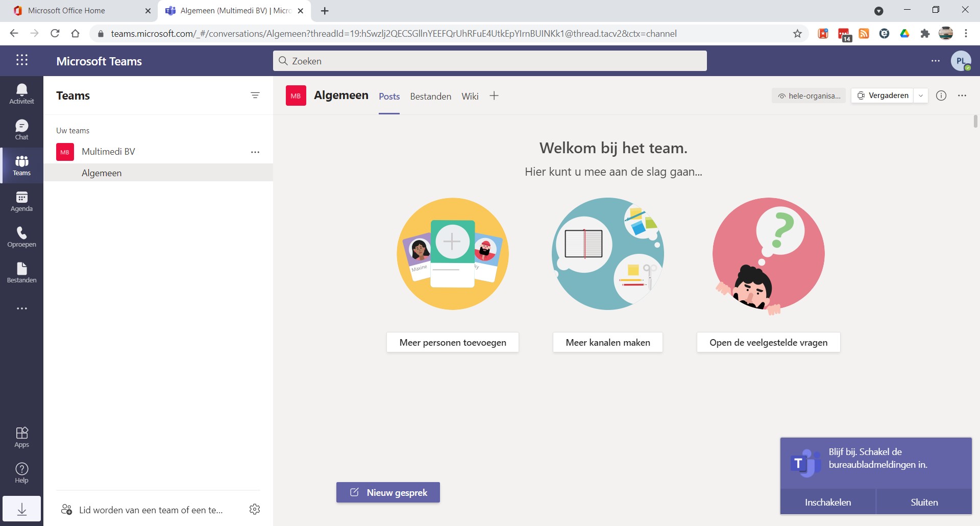Click the Vergaderen button
The height and width of the screenshot is (526, 980).
882,95
